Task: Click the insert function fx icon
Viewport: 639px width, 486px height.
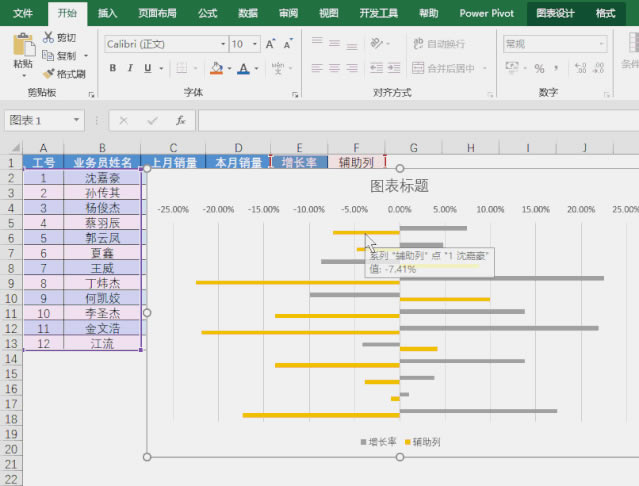Action: click(x=180, y=120)
